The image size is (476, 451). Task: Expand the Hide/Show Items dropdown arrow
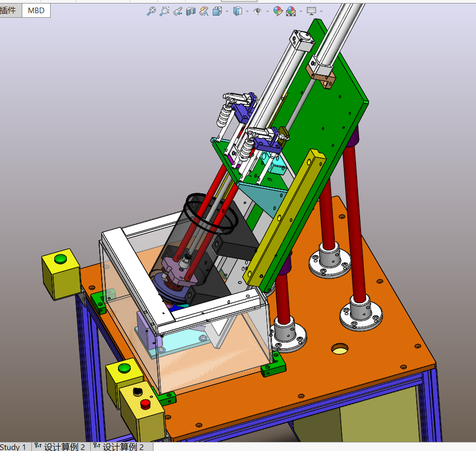(x=267, y=12)
